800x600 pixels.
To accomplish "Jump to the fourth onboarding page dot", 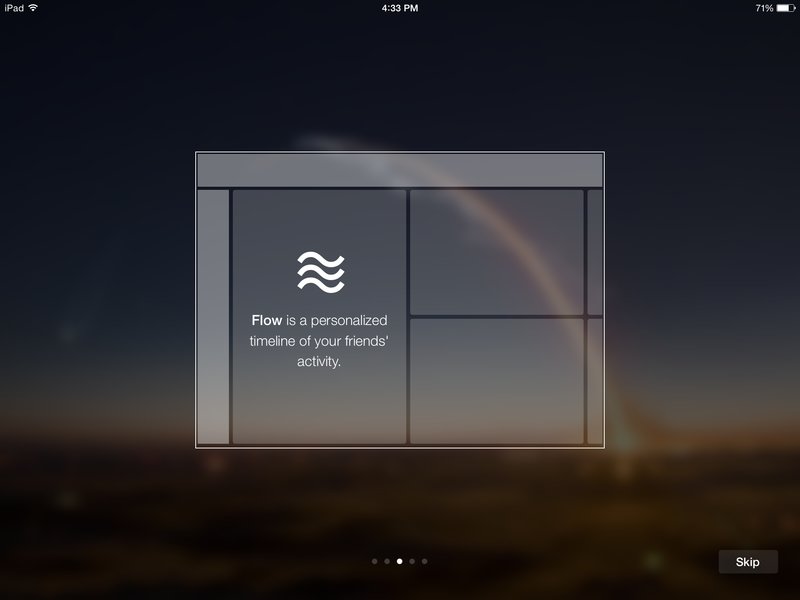I will point(412,561).
